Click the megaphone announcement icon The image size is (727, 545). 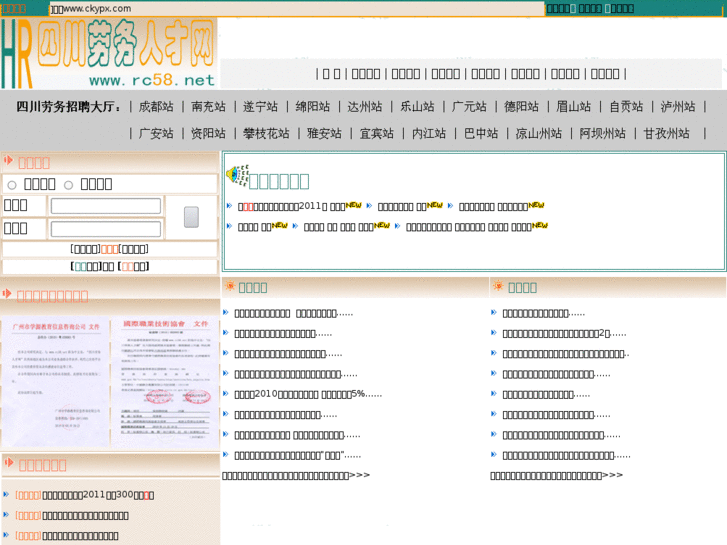click(x=237, y=175)
